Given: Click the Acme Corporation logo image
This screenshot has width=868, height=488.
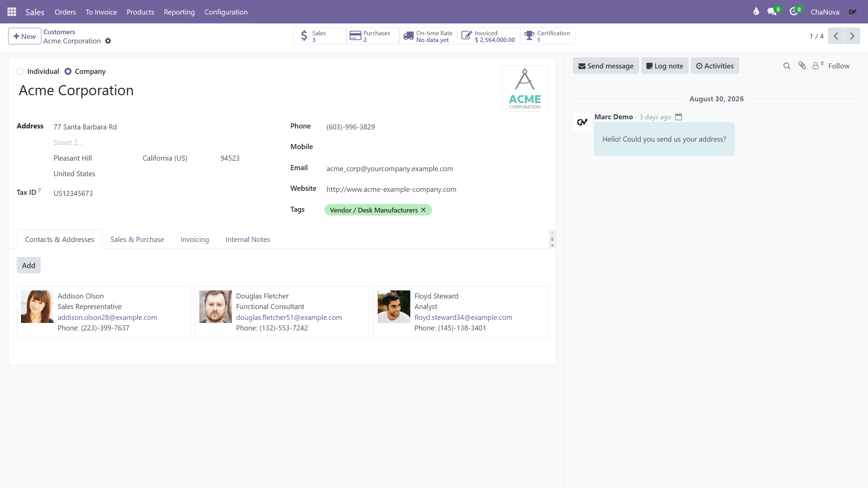Looking at the screenshot, I should pos(525,89).
